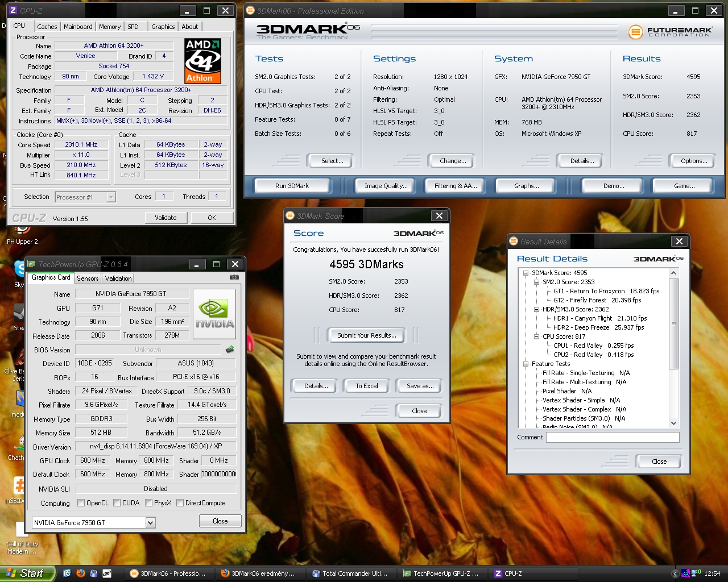Click the BIOS save chip icon in GPU-Z

click(x=230, y=350)
